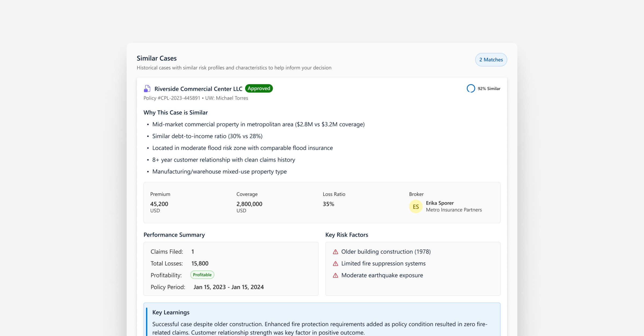Click the Similar Cases section title
Screen dimensions: 644x336
(156, 58)
